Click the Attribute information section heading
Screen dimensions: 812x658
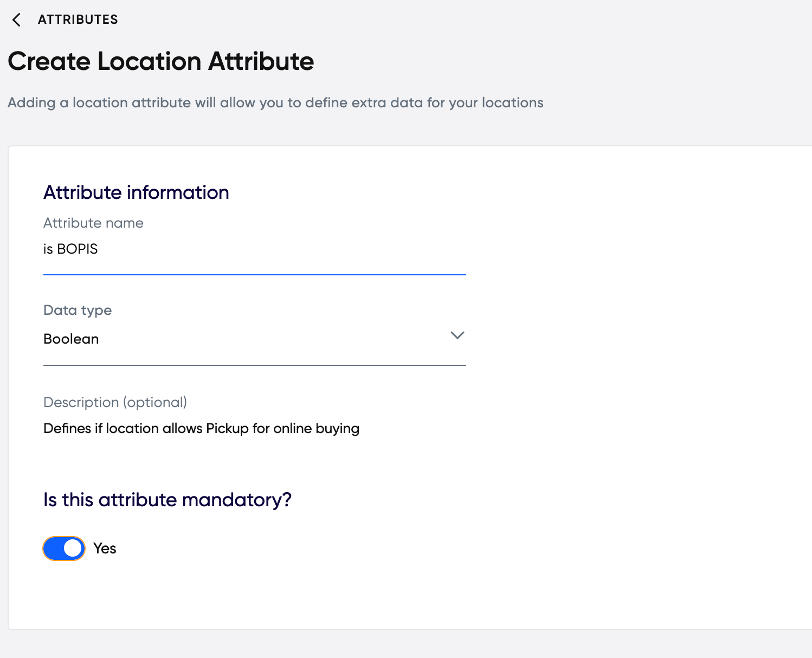click(136, 192)
